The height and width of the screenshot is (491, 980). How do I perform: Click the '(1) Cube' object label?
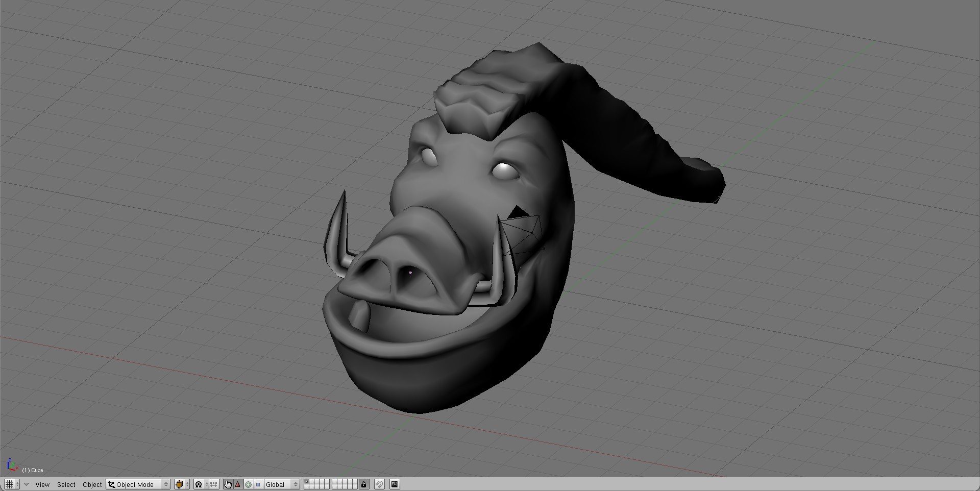click(x=33, y=470)
